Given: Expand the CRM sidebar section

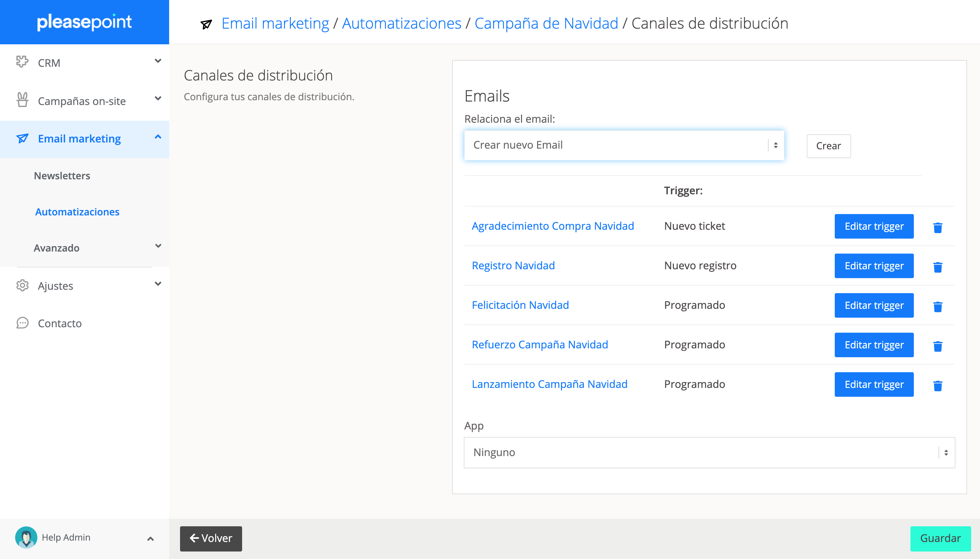Looking at the screenshot, I should point(85,63).
